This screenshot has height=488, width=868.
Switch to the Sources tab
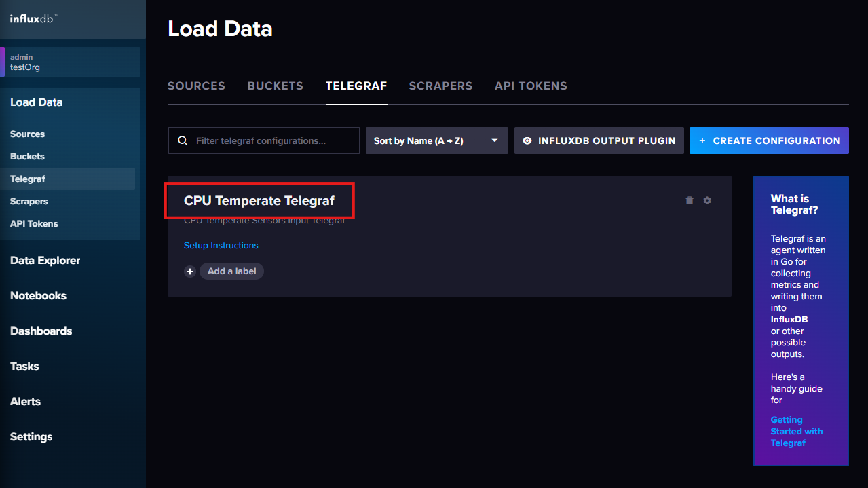(196, 86)
